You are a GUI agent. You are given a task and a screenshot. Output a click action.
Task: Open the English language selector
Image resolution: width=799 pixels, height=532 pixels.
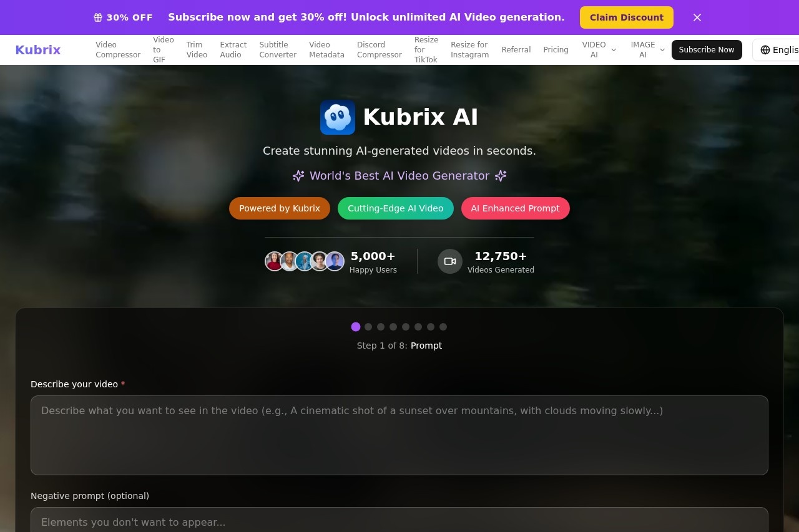pos(780,50)
